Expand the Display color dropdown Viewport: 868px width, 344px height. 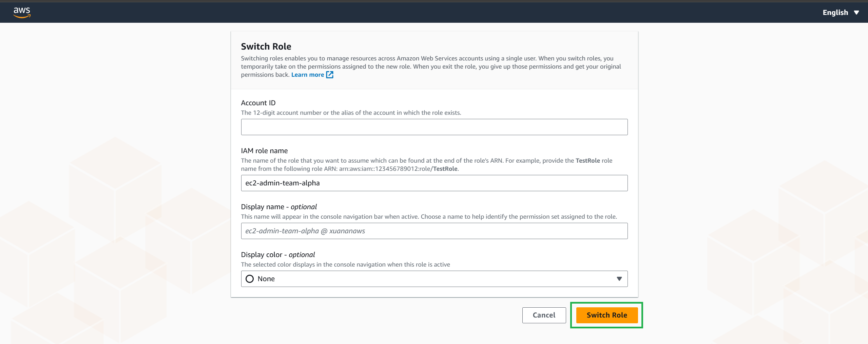[x=434, y=279]
